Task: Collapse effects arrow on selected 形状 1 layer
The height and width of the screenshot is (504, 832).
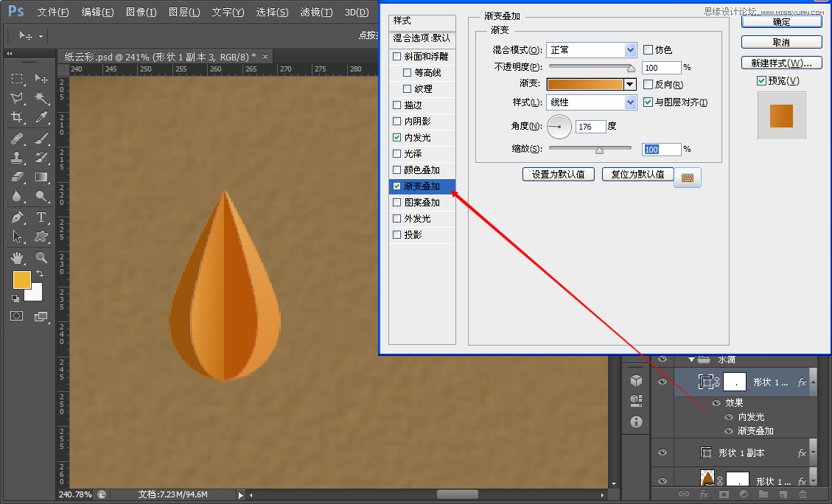Action: pos(813,382)
